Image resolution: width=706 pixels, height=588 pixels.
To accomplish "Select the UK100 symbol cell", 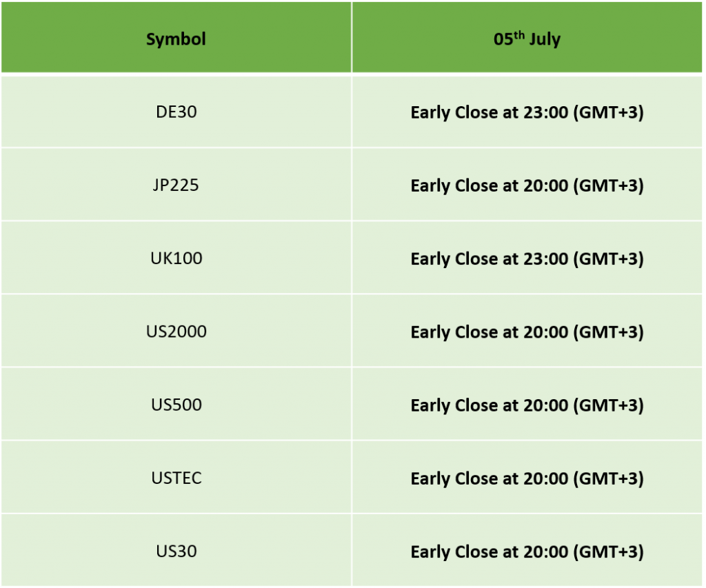I will [x=176, y=258].
